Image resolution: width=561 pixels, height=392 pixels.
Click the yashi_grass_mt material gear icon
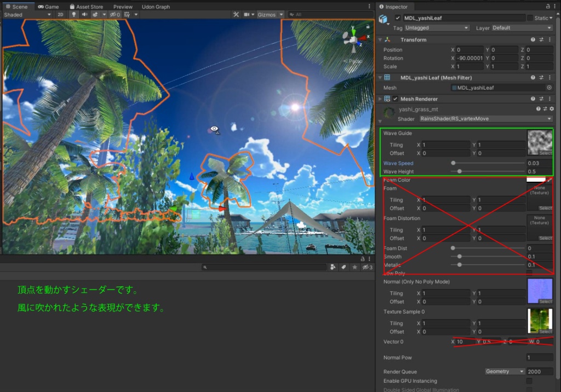pyautogui.click(x=552, y=108)
